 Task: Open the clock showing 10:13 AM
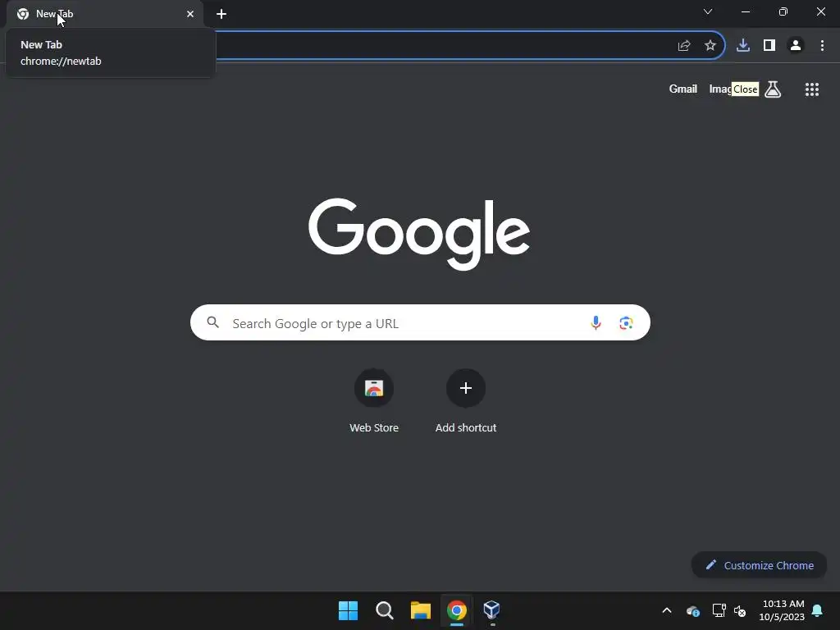pyautogui.click(x=782, y=610)
